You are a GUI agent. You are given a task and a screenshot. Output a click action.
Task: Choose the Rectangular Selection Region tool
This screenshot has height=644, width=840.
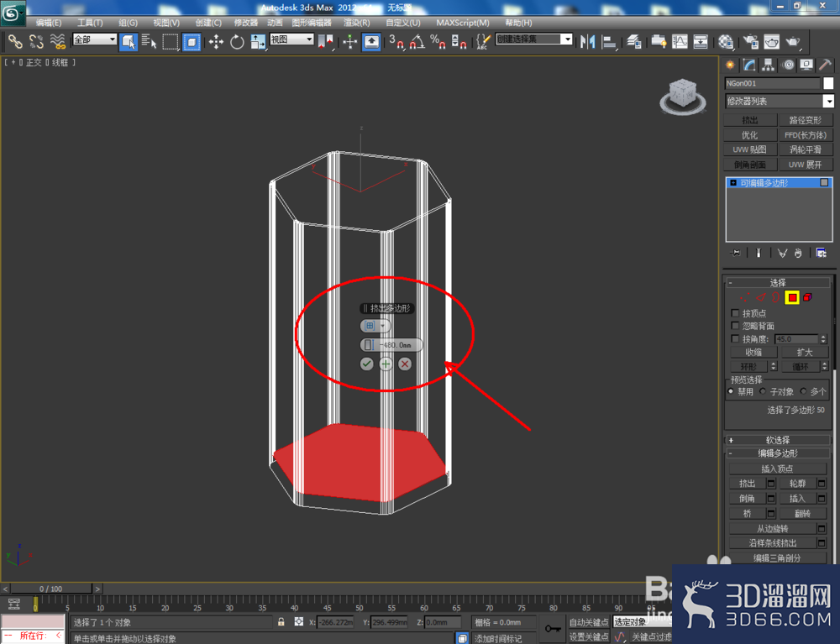pos(171,41)
